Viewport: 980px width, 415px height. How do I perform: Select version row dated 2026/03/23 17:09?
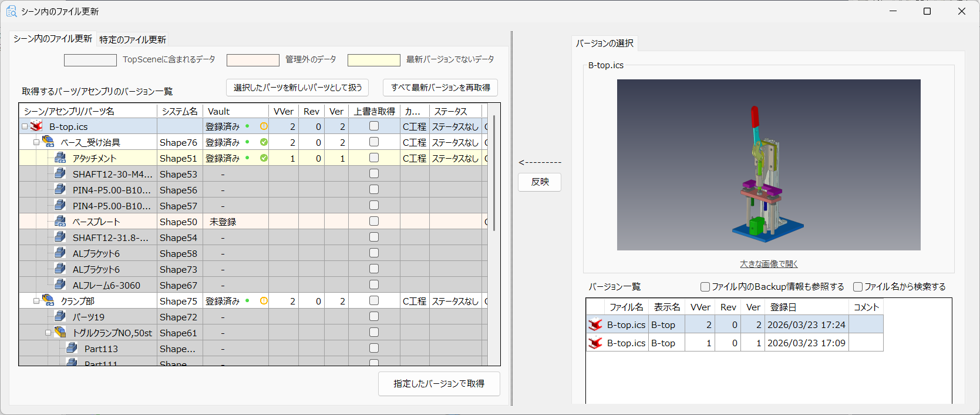point(735,343)
